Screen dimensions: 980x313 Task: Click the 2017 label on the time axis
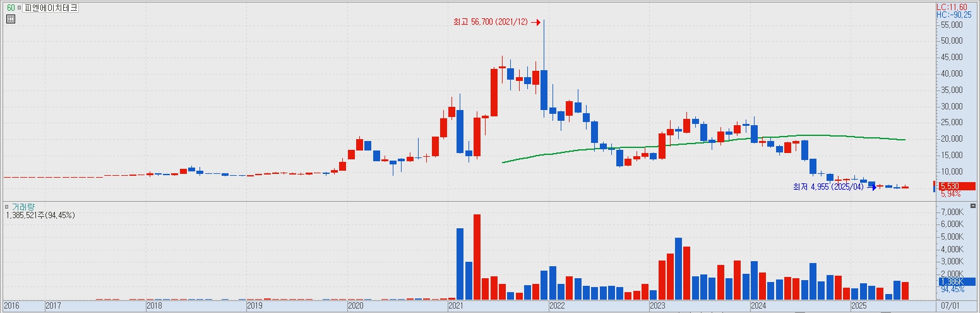[53, 306]
